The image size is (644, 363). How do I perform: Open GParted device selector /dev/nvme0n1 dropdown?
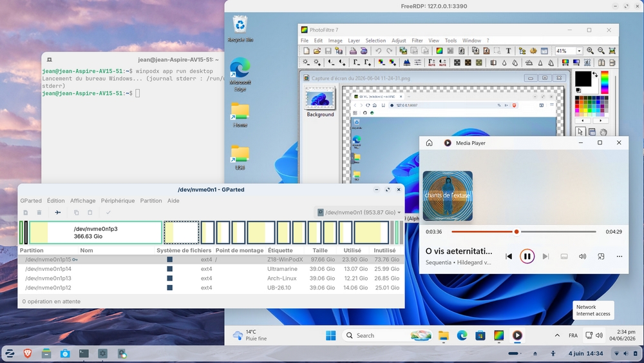tap(359, 213)
